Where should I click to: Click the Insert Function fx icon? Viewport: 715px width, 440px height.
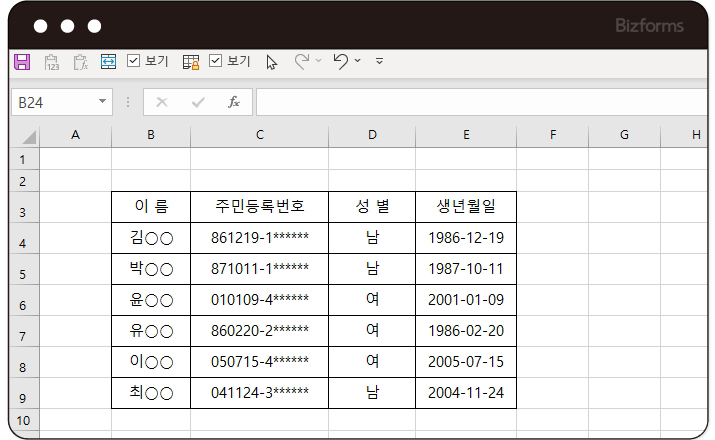[233, 102]
